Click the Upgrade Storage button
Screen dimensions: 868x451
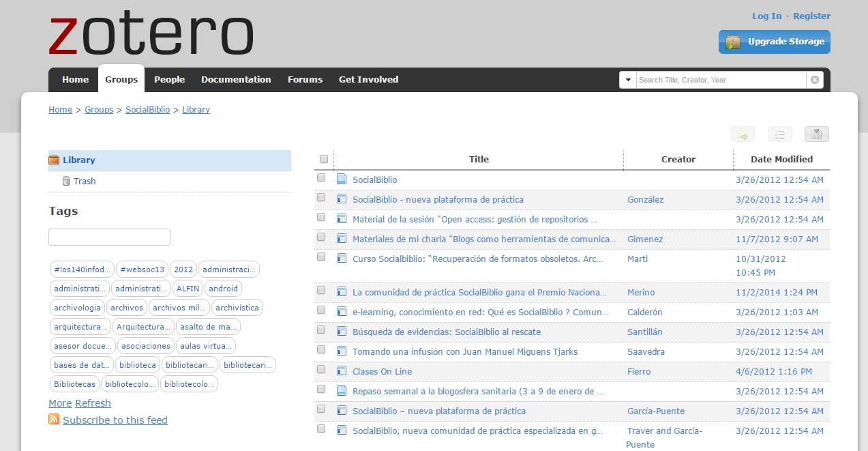775,42
